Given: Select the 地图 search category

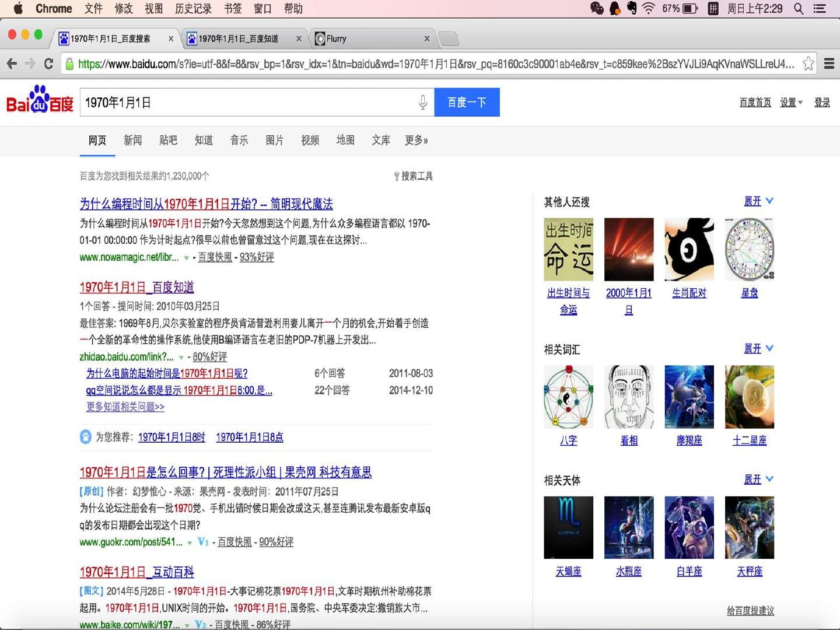Looking at the screenshot, I should [345, 140].
